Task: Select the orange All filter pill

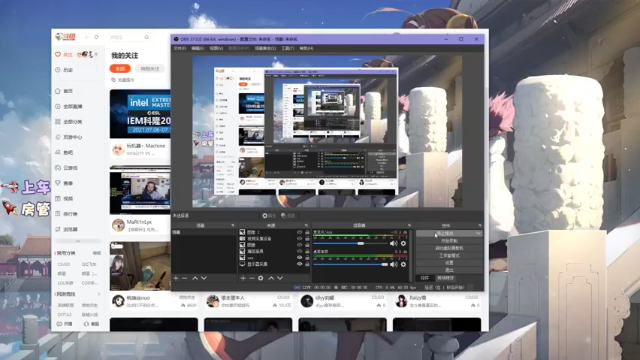Action: pos(120,69)
